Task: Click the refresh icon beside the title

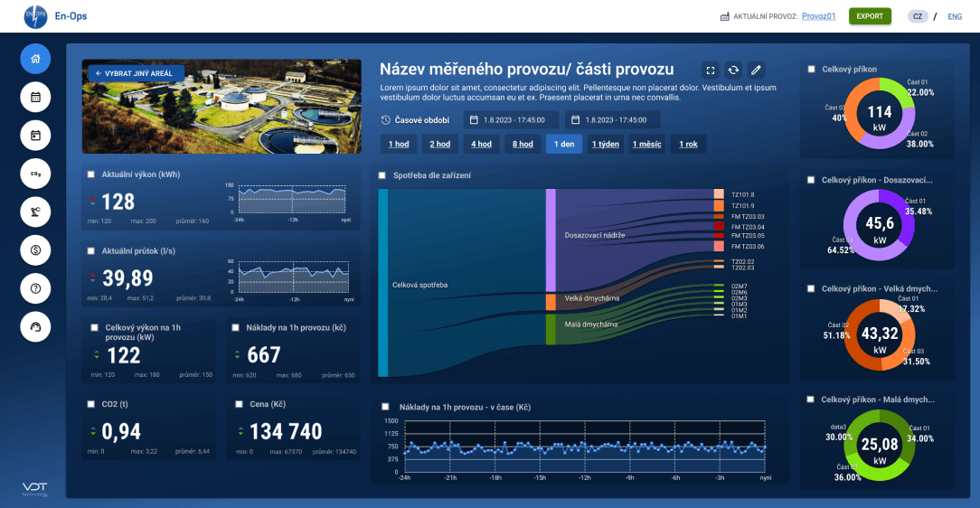Action: click(733, 71)
